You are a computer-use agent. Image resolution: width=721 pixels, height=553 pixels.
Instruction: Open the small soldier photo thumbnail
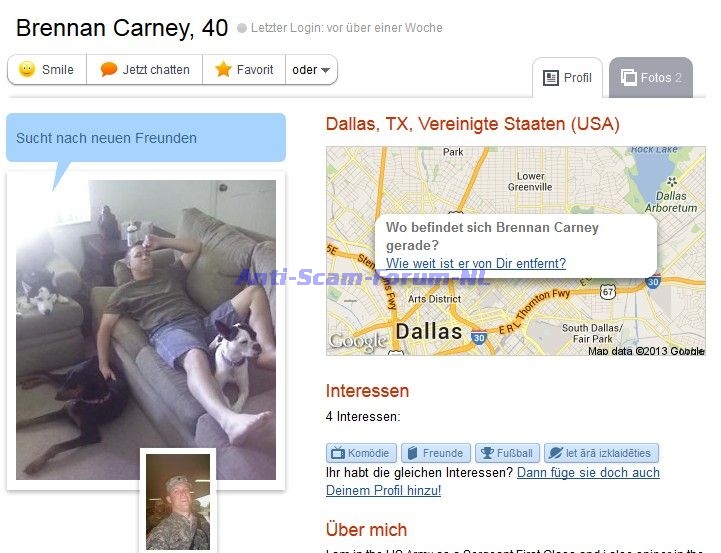[178, 502]
